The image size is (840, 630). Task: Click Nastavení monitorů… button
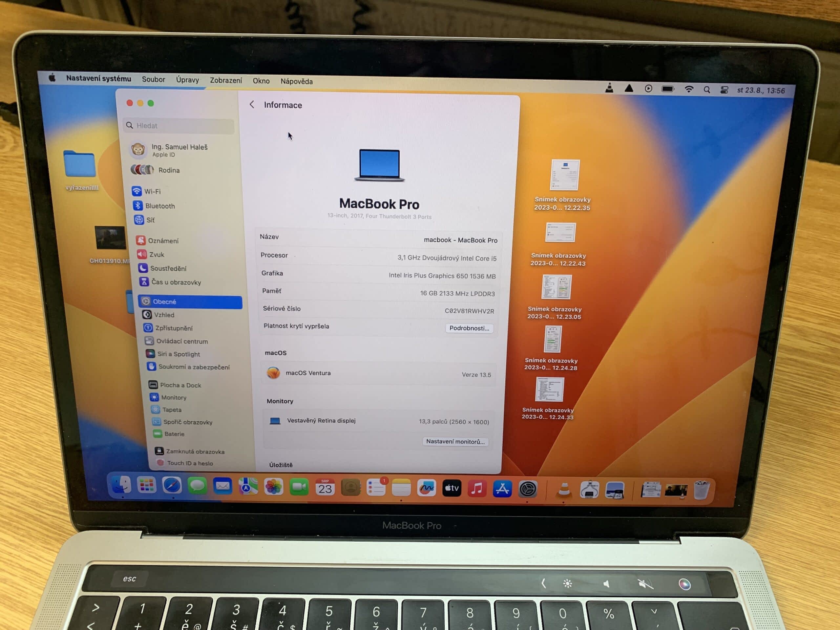click(455, 441)
